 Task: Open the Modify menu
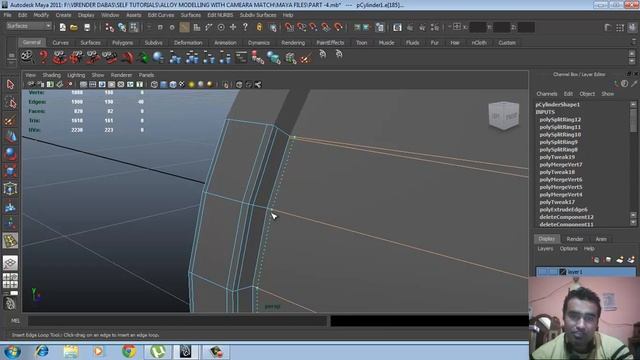(41, 15)
